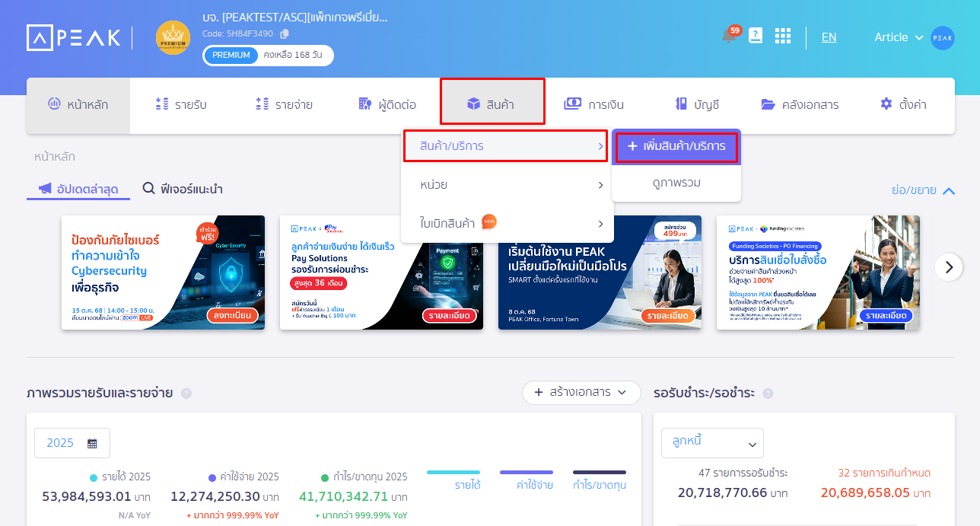
Task: Click the notification bell icon
Action: [729, 37]
